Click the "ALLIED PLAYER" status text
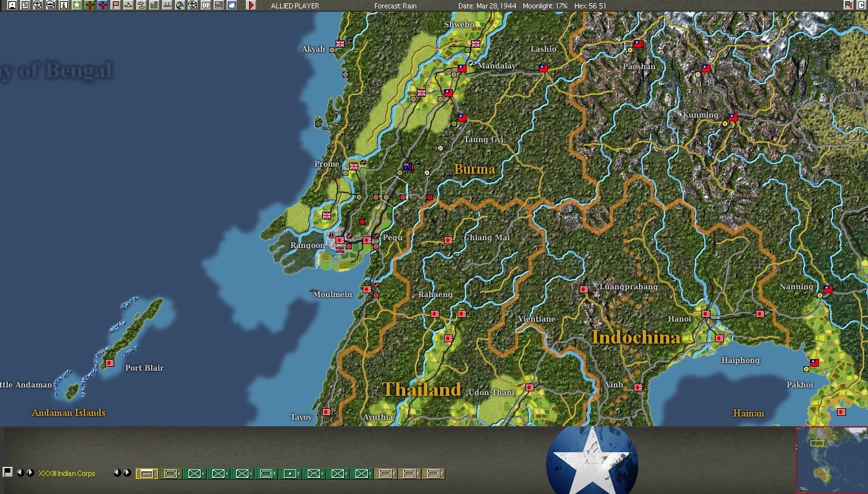This screenshot has width=868, height=494. coord(295,6)
